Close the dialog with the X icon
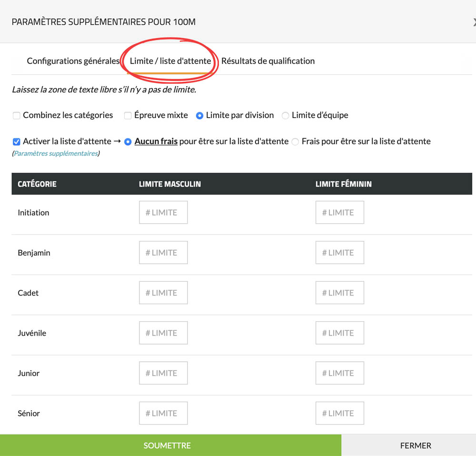Viewport: 476px width, 456px height. click(x=474, y=22)
